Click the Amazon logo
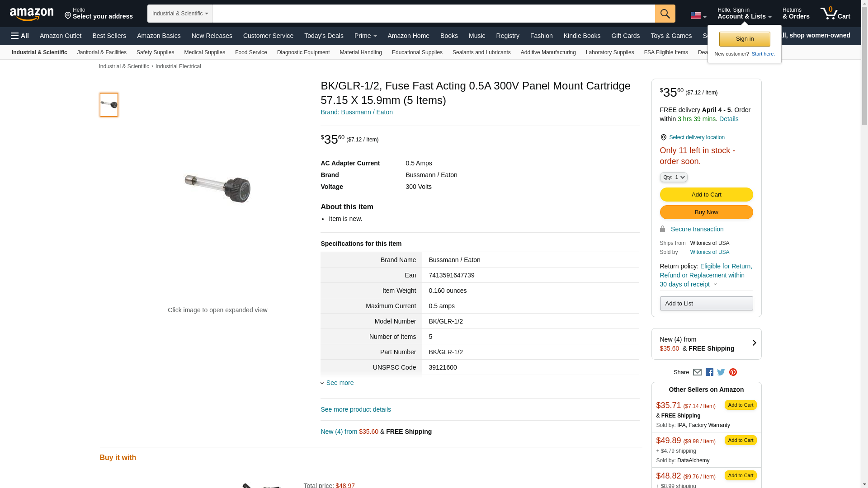 point(32,14)
